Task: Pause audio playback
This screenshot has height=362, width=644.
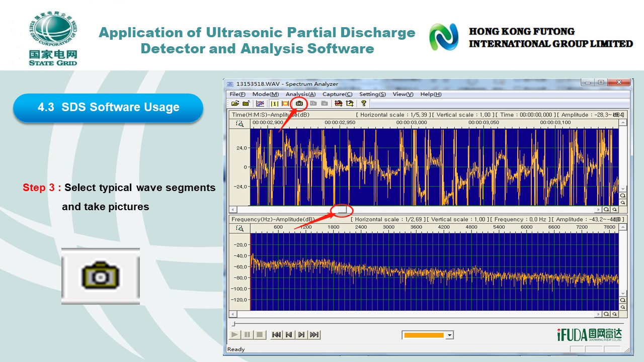Action: click(x=247, y=334)
